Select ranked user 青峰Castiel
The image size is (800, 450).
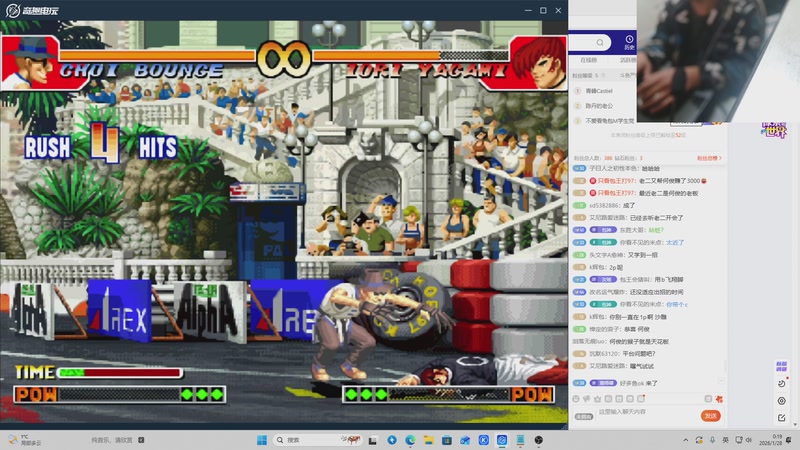[x=599, y=91]
